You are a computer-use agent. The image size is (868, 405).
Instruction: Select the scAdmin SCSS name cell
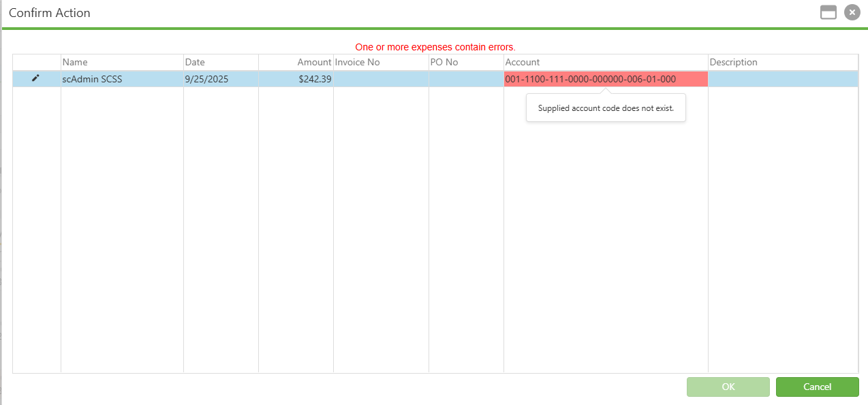click(122, 79)
